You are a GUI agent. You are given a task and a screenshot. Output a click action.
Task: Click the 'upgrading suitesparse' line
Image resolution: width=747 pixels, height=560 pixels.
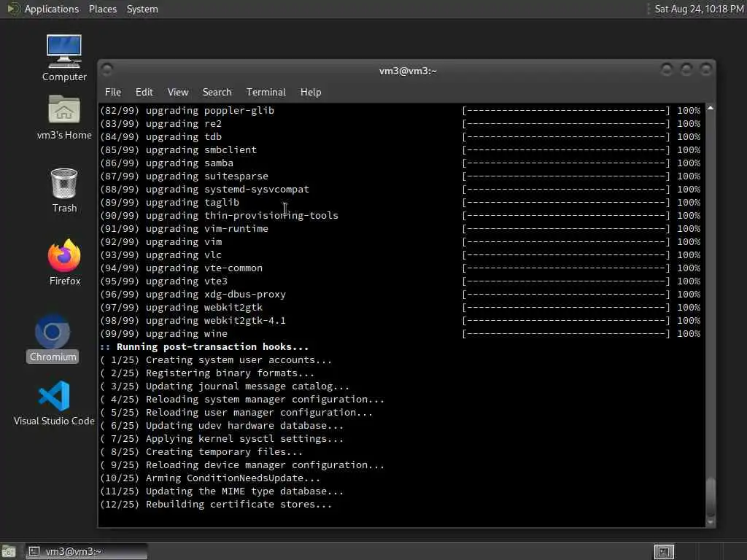[x=185, y=176]
